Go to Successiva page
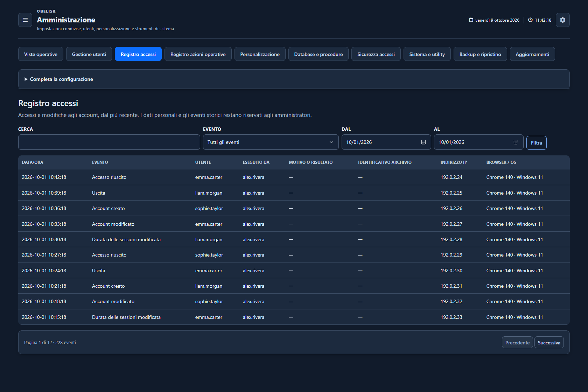The image size is (588, 392). (549, 342)
